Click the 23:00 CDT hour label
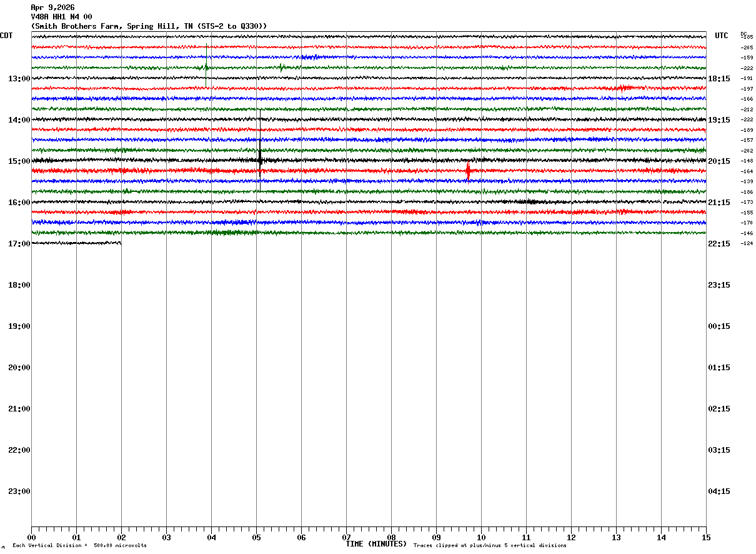 coord(19,491)
